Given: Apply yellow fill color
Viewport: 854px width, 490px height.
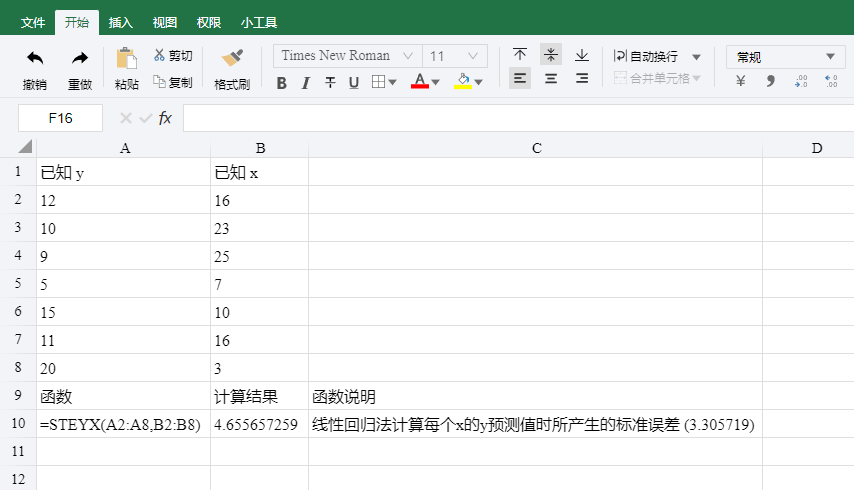Looking at the screenshot, I should pyautogui.click(x=463, y=81).
